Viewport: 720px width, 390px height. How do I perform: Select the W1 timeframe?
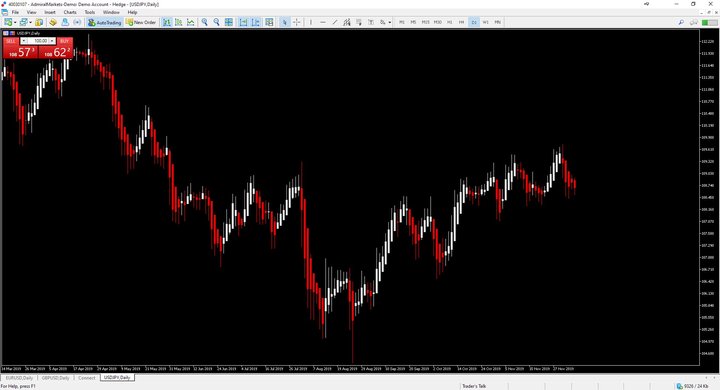485,22
